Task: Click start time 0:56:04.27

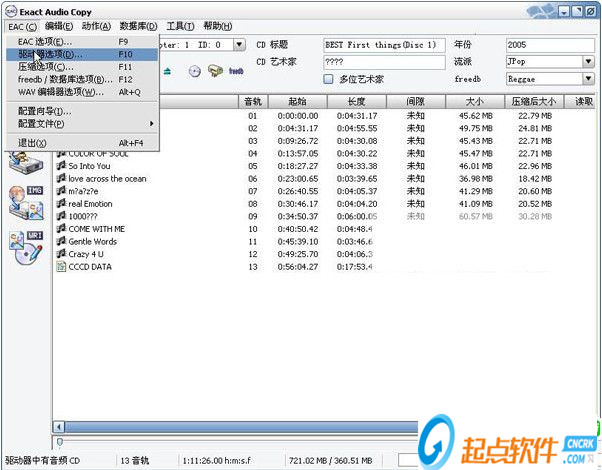Action: click(x=298, y=266)
